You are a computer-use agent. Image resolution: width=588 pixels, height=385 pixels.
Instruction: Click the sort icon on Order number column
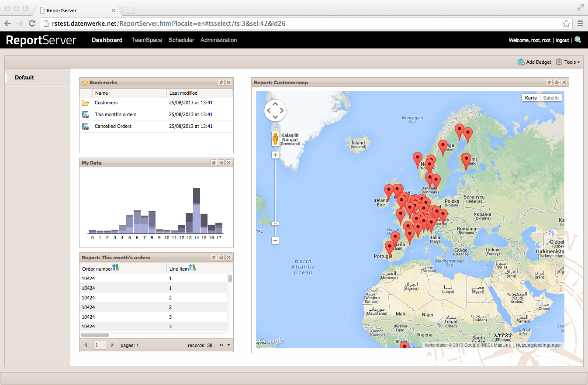[x=116, y=267]
